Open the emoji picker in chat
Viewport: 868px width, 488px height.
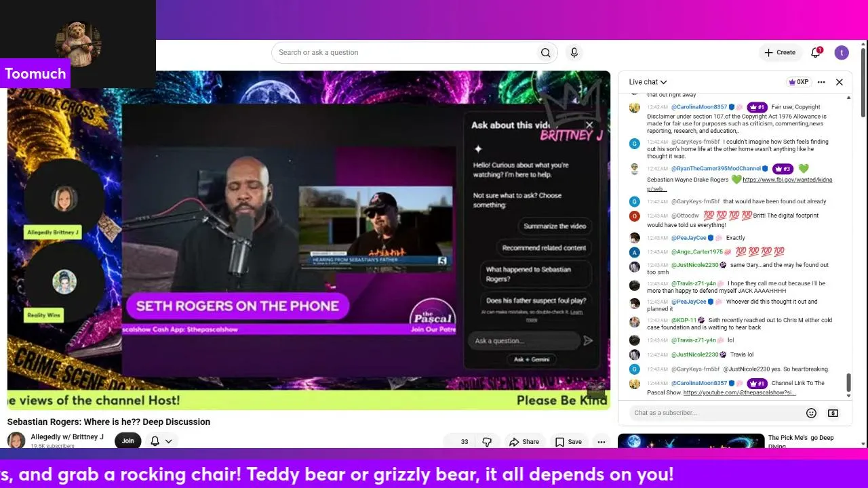[811, 413]
